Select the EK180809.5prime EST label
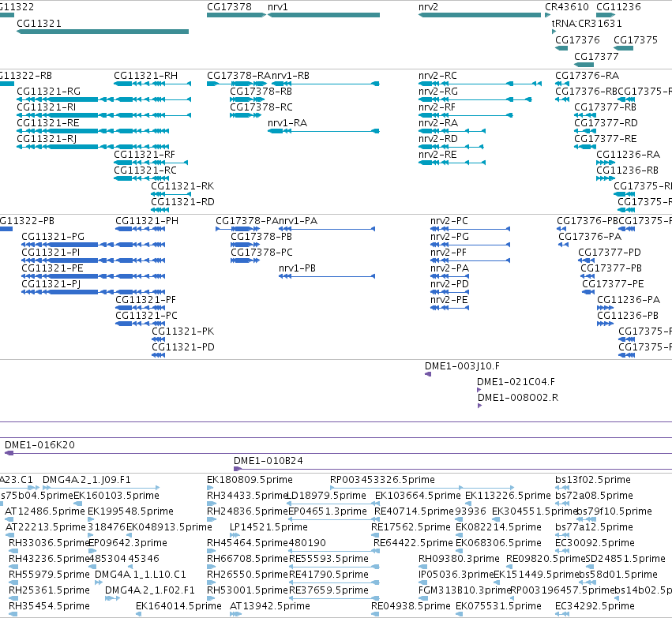 click(250, 480)
